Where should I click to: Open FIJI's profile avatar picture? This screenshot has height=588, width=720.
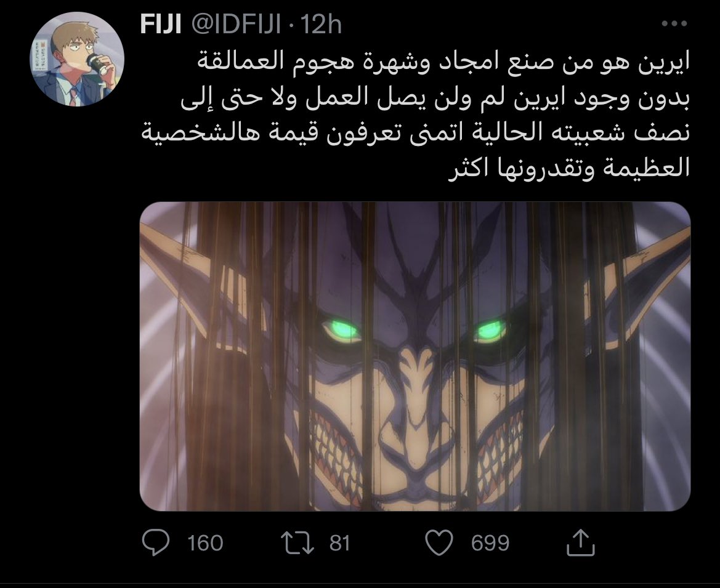77,59
